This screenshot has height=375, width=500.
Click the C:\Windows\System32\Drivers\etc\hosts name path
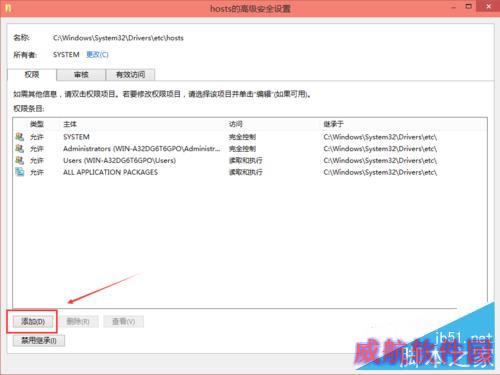tap(118, 38)
